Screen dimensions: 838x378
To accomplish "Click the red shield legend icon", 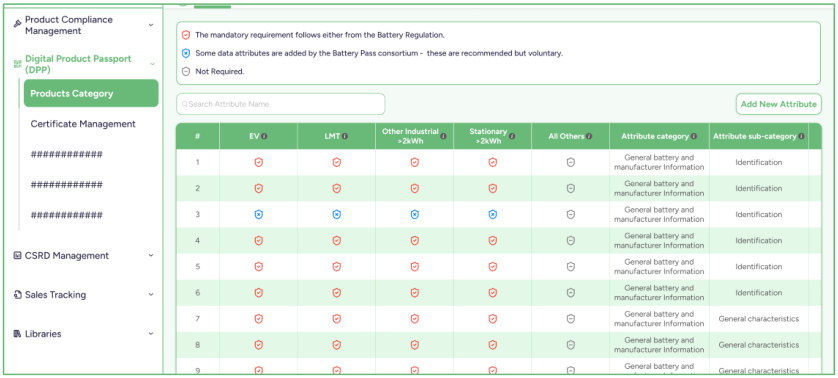I will (186, 35).
